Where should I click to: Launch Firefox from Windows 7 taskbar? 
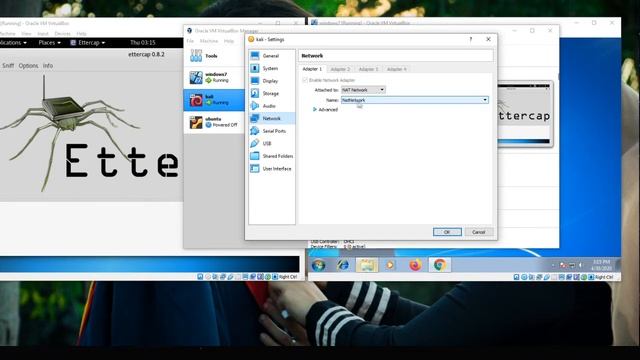point(415,265)
